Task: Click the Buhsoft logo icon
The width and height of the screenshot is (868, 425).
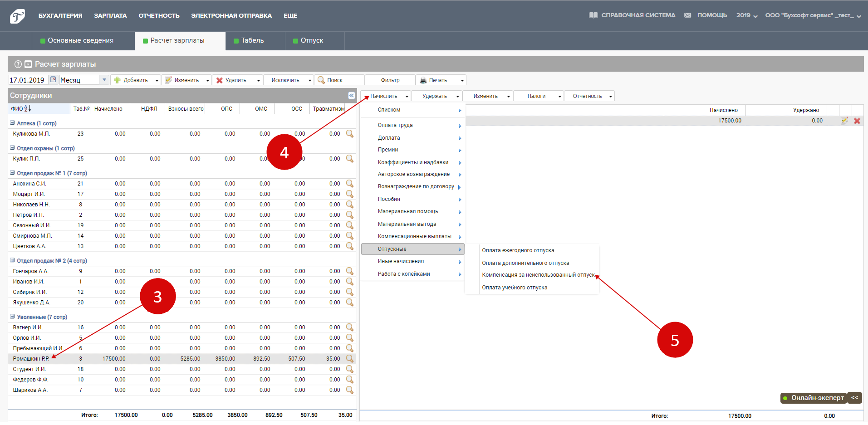Action: point(17,16)
